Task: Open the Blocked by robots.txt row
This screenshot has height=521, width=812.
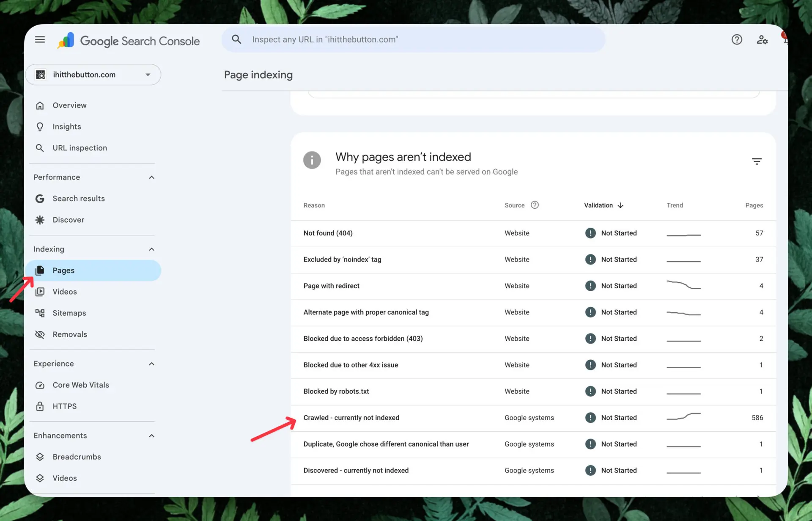Action: click(533, 391)
